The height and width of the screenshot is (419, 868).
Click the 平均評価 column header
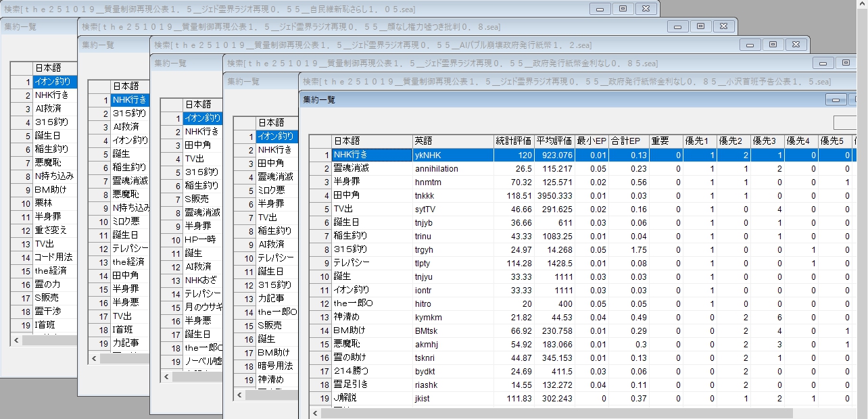554,141
